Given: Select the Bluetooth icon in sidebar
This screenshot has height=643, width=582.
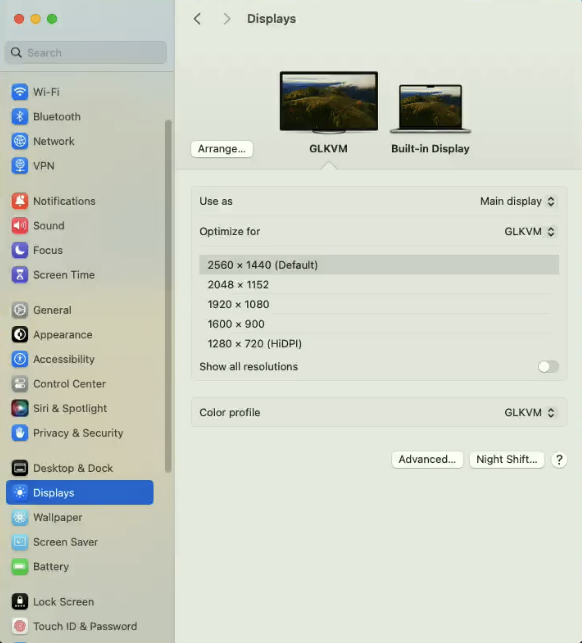Looking at the screenshot, I should (19, 116).
